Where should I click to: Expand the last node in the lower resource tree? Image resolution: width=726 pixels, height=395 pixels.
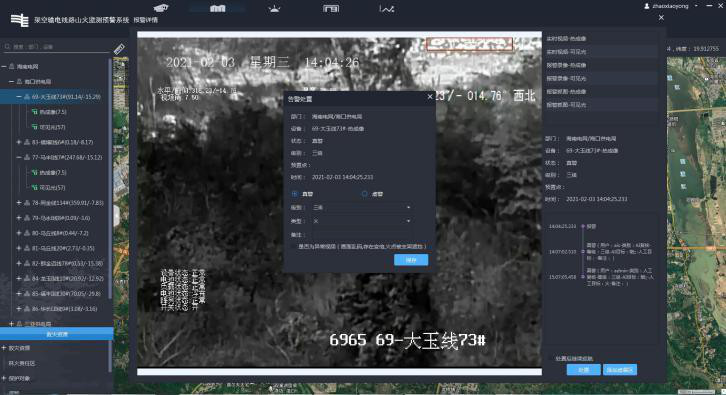pyautogui.click(x=4, y=378)
